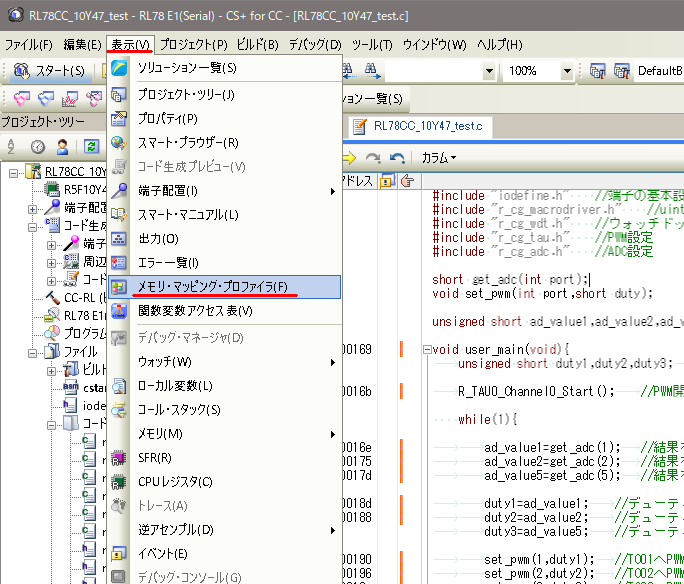Image resolution: width=684 pixels, height=584 pixels.
Task: Click the user icon in the project tree toolbar
Action: (62, 147)
